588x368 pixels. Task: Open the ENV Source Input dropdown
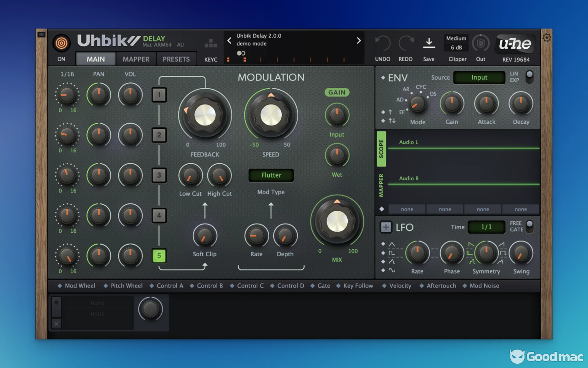click(x=479, y=78)
